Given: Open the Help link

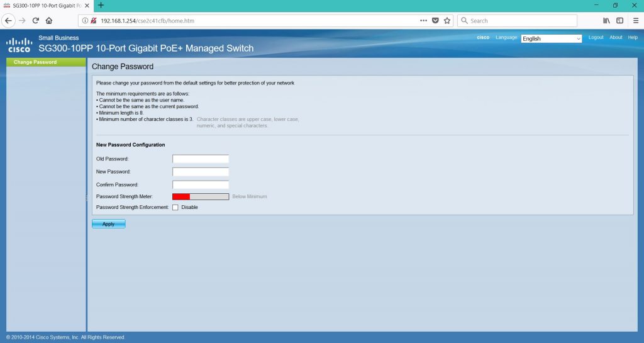Looking at the screenshot, I should pyautogui.click(x=633, y=37).
